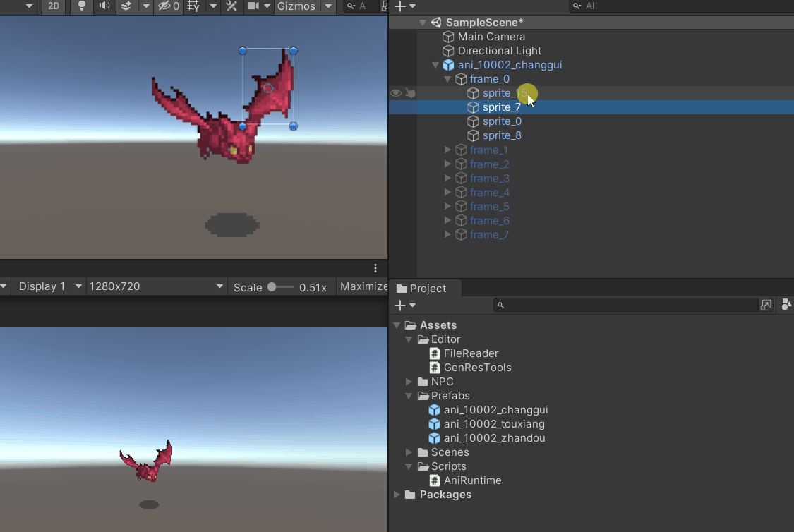This screenshot has height=532, width=794.
Task: Click the cube icon of frame_5
Action: [461, 207]
